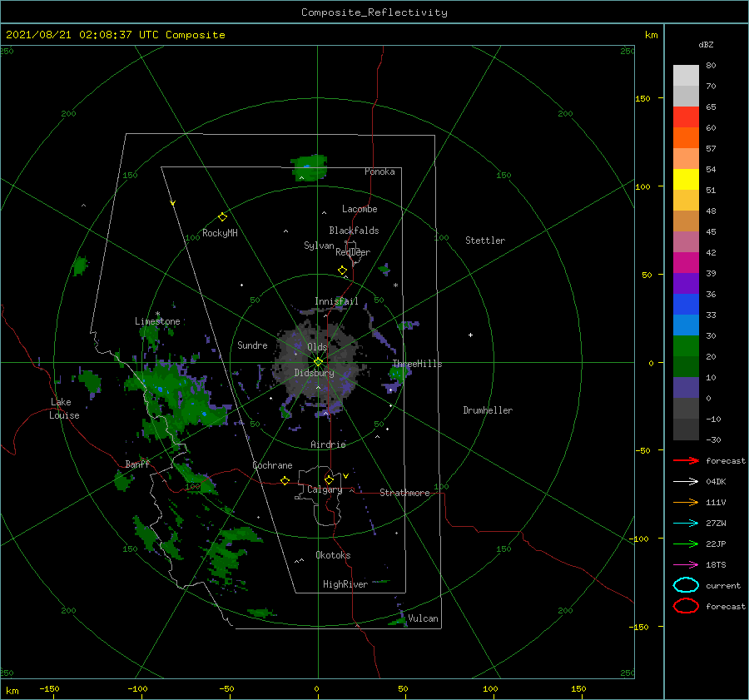Screen dimensions: 749x700
Task: Click the Sundre city label
Action: point(252,345)
